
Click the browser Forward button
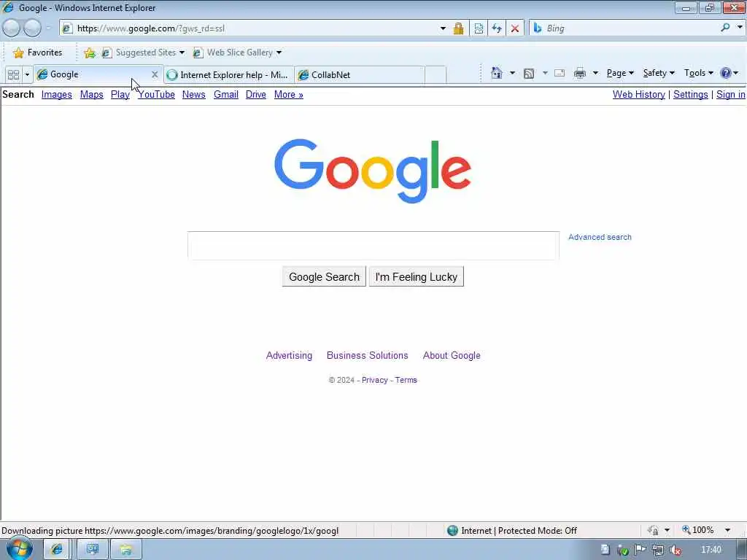click(32, 28)
